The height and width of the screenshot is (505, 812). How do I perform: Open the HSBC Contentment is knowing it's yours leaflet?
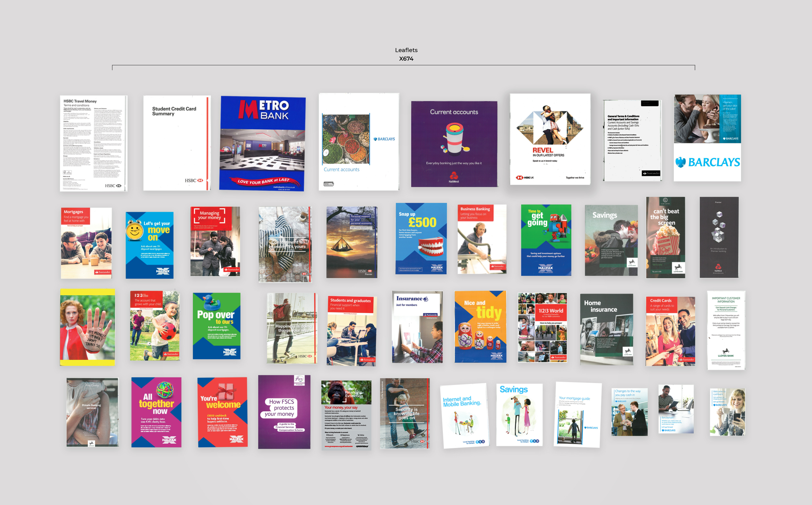pos(285,244)
